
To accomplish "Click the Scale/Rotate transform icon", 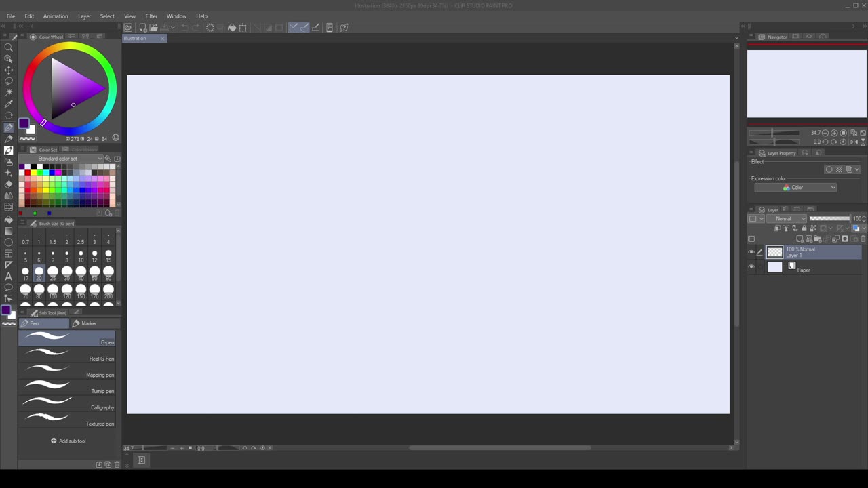I will coord(243,28).
